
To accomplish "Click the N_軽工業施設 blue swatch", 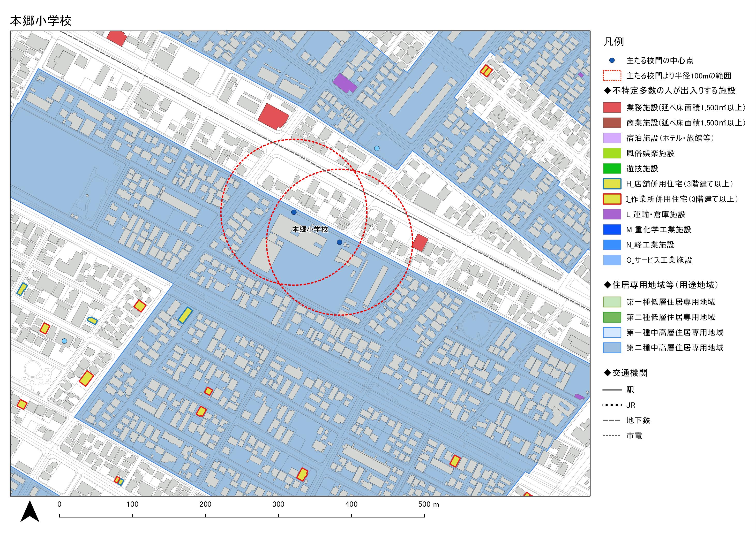I will click(x=612, y=245).
